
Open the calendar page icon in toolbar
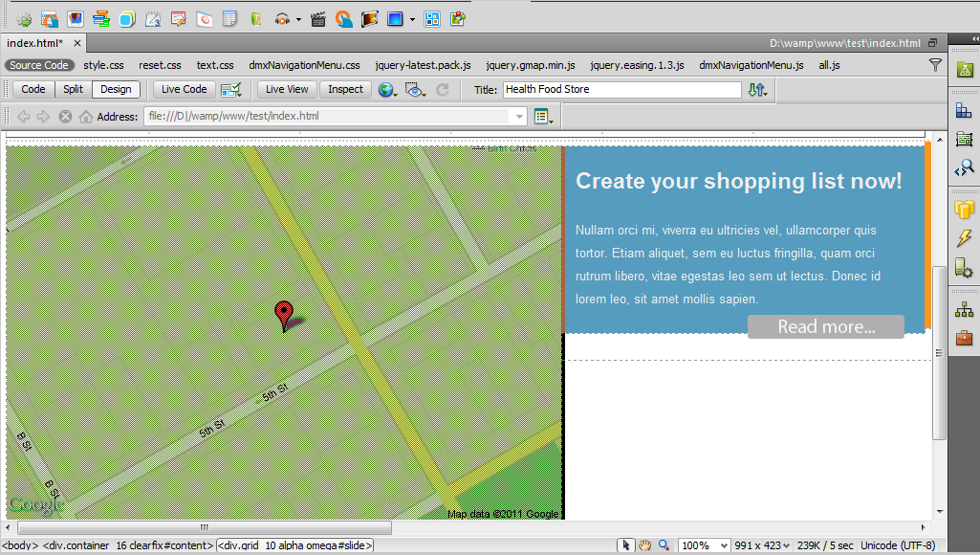[153, 19]
